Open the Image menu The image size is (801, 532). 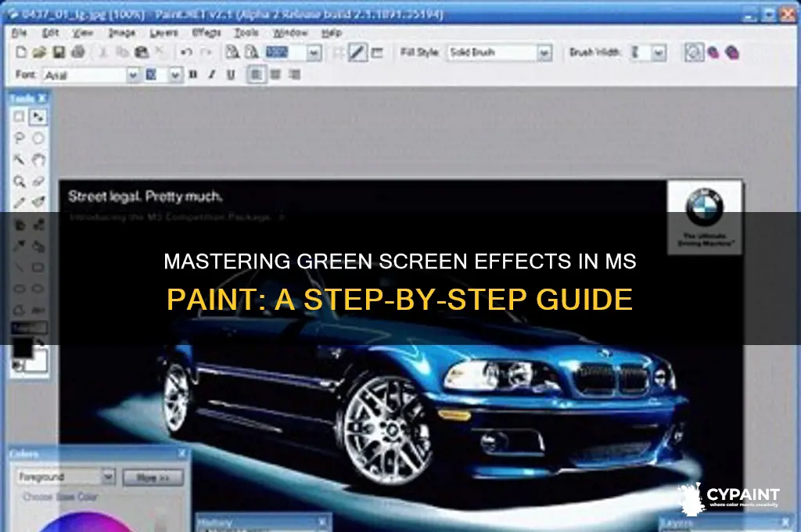121,33
